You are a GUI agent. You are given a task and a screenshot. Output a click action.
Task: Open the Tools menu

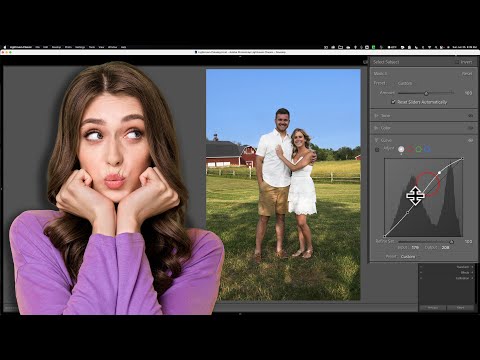[92, 47]
